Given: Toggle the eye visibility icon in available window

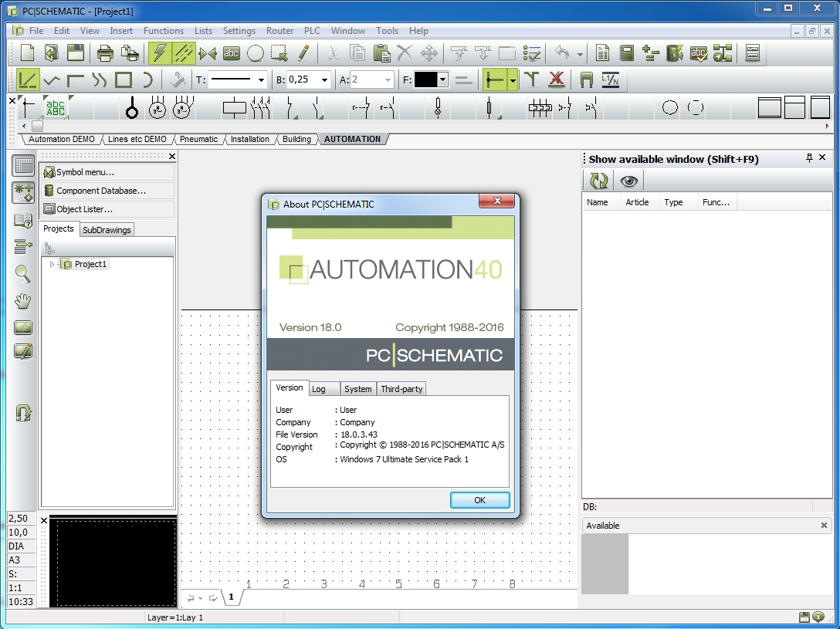Looking at the screenshot, I should (629, 181).
